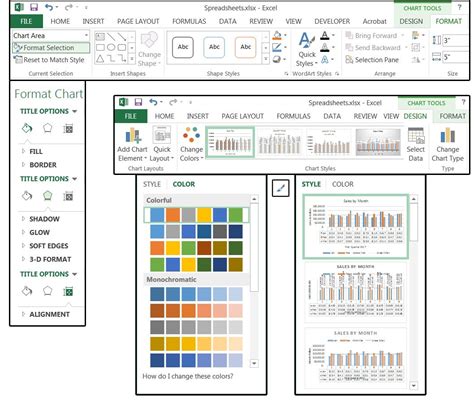Select the gray-background chart style in ribbon
The image size is (474, 400).
pos(378,142)
